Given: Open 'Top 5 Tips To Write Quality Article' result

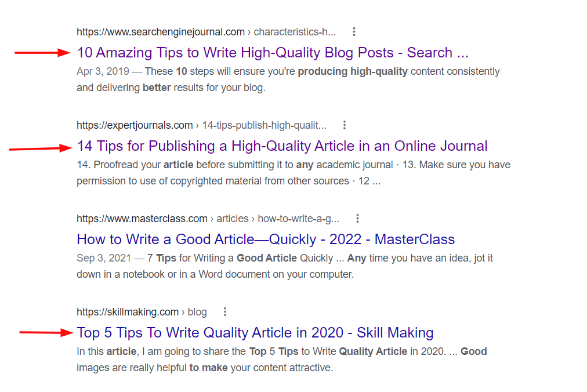Looking at the screenshot, I should 255,332.
